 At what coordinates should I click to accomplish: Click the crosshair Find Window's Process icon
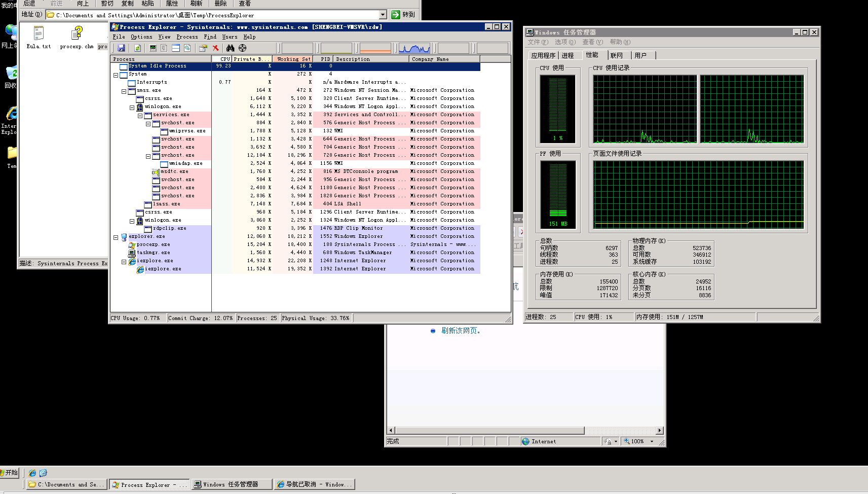point(243,48)
